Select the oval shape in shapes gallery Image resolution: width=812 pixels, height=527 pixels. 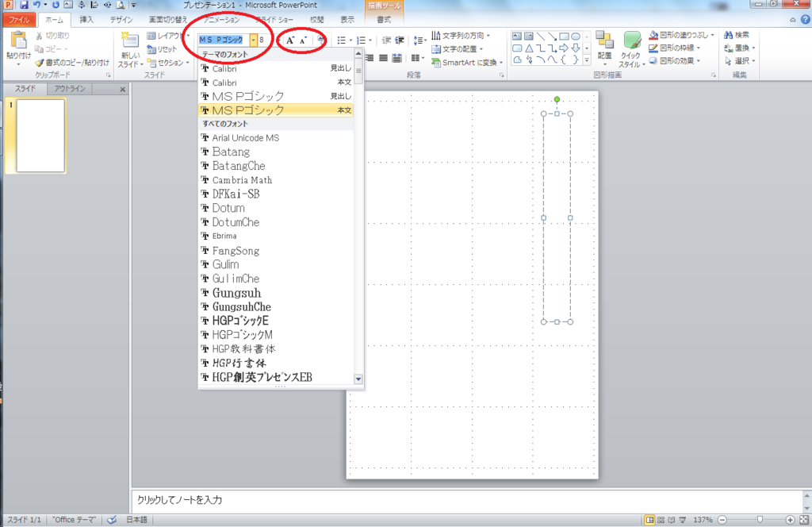(x=576, y=37)
